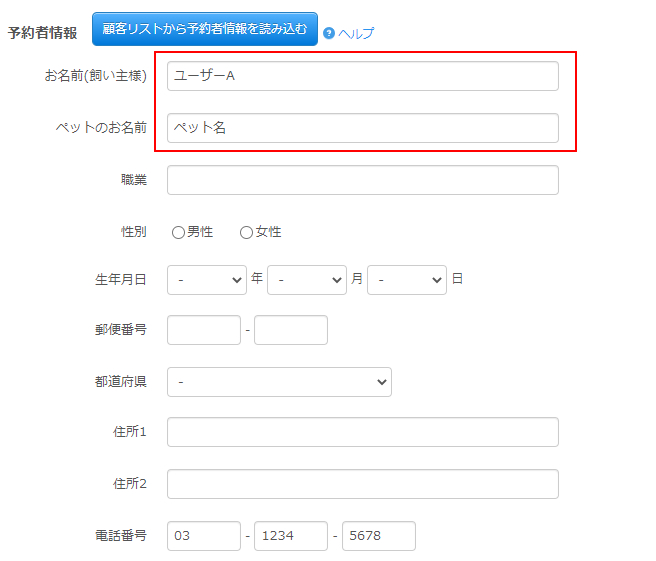Click the 男性 label text
Viewport: 656px width, 561px height.
(200, 232)
